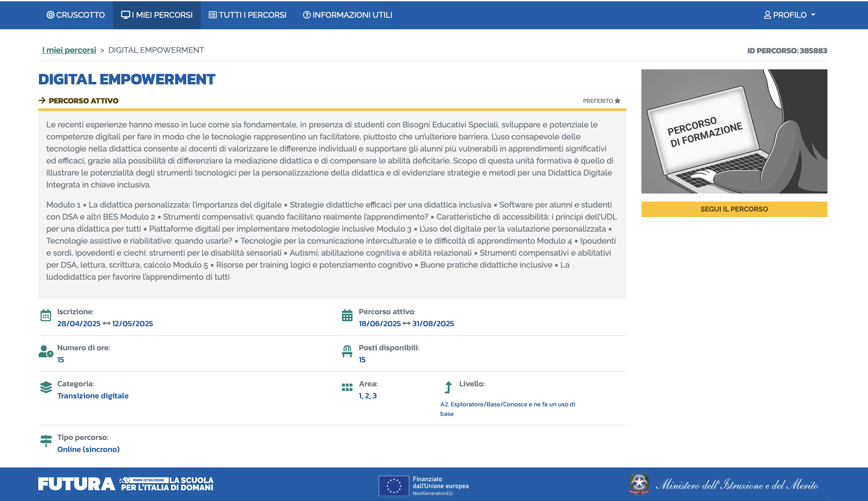The image size is (868, 501).
Task: Open the Tutti i percorsi tab
Action: pos(247,15)
